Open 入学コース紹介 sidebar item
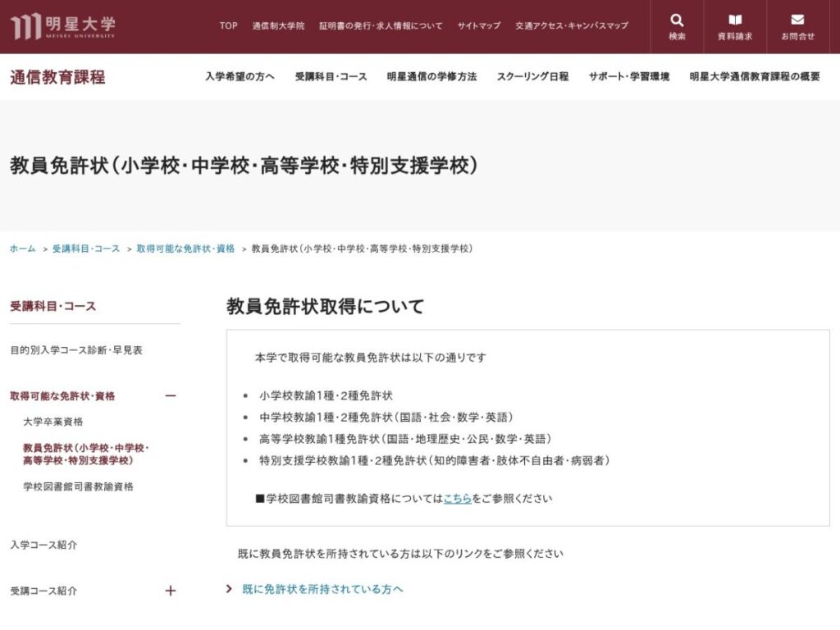 pos(43,546)
